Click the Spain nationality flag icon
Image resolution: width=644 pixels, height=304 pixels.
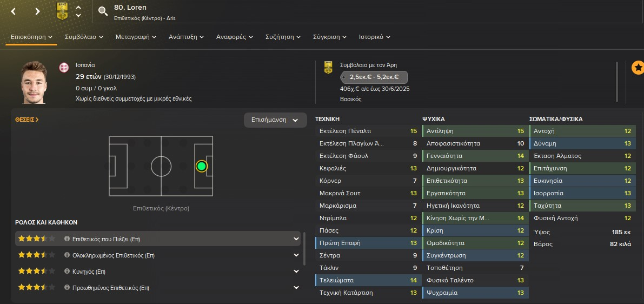click(x=64, y=67)
